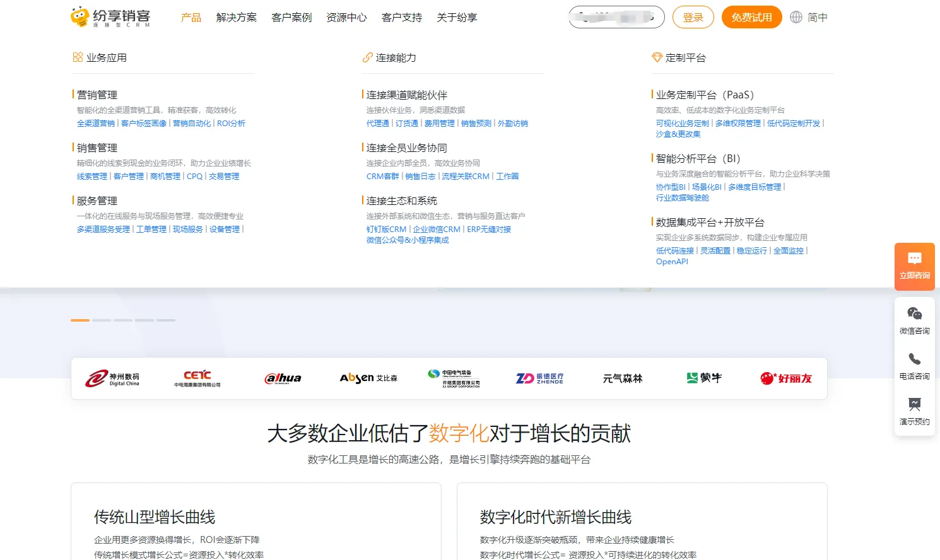Click the 免费试用 button
Screen dimensions: 940x560
[751, 17]
